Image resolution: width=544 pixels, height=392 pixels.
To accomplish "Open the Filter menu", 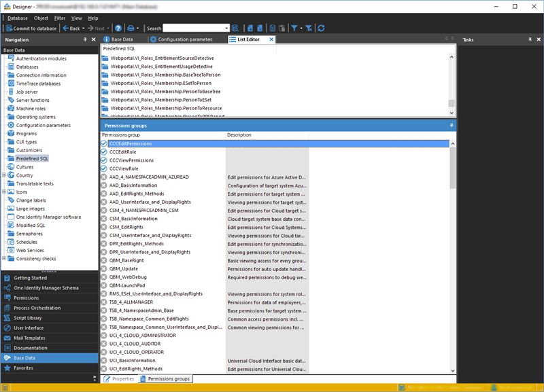I will [x=60, y=18].
